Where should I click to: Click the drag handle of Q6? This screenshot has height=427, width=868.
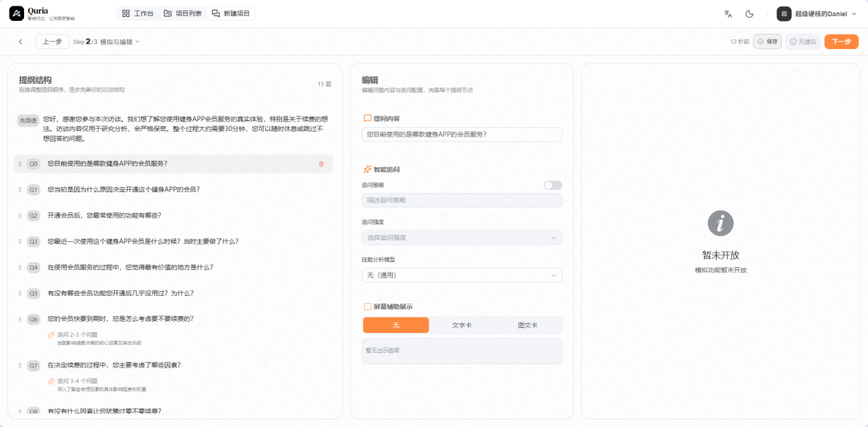[x=20, y=319]
